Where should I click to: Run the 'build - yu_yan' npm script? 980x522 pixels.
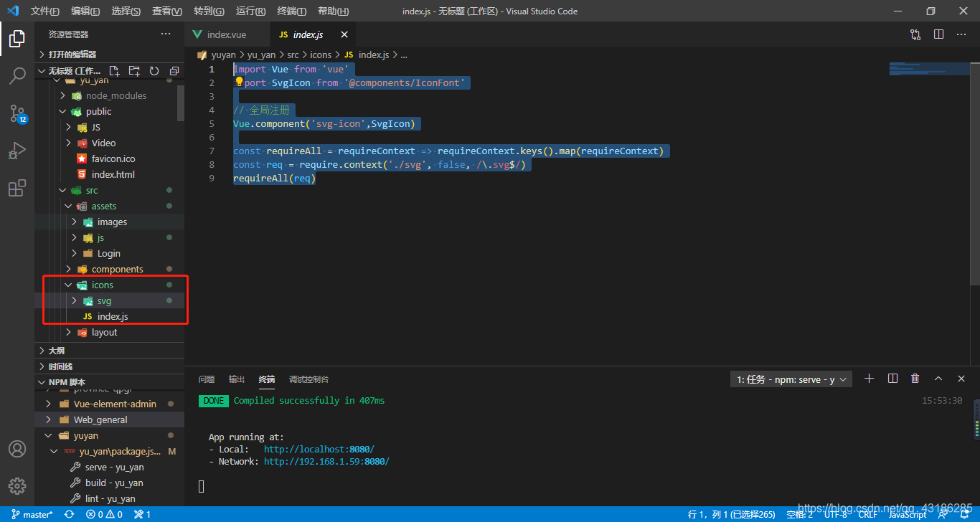[114, 483]
